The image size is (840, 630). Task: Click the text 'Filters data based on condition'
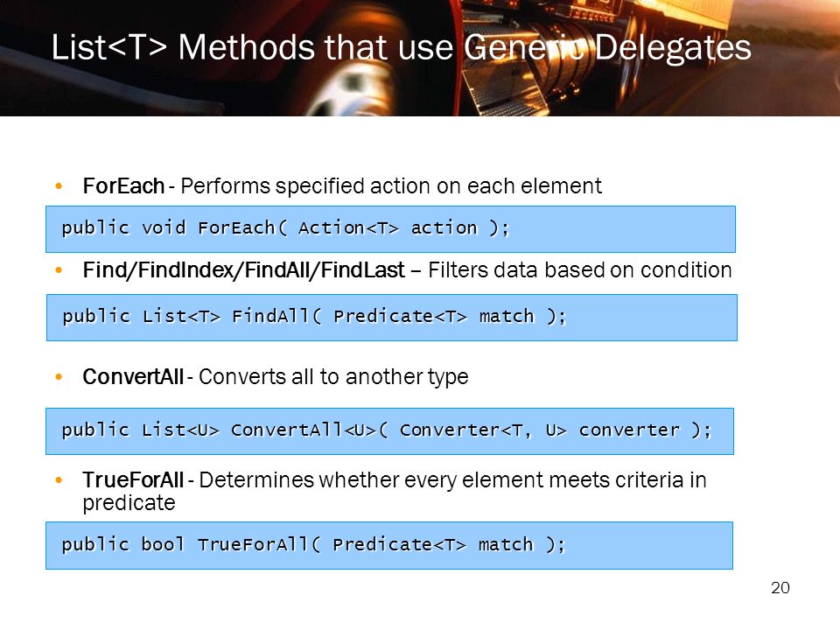click(579, 270)
